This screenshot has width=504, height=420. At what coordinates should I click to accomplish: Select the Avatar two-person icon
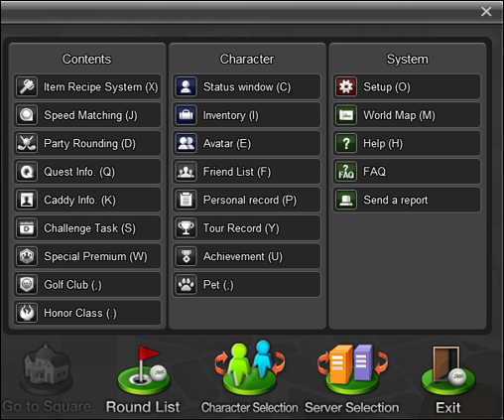point(187,143)
